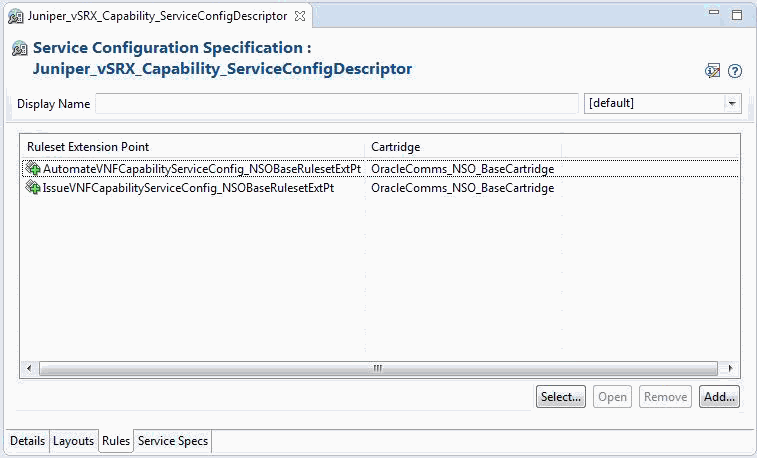Minimize the editor pane

click(714, 14)
